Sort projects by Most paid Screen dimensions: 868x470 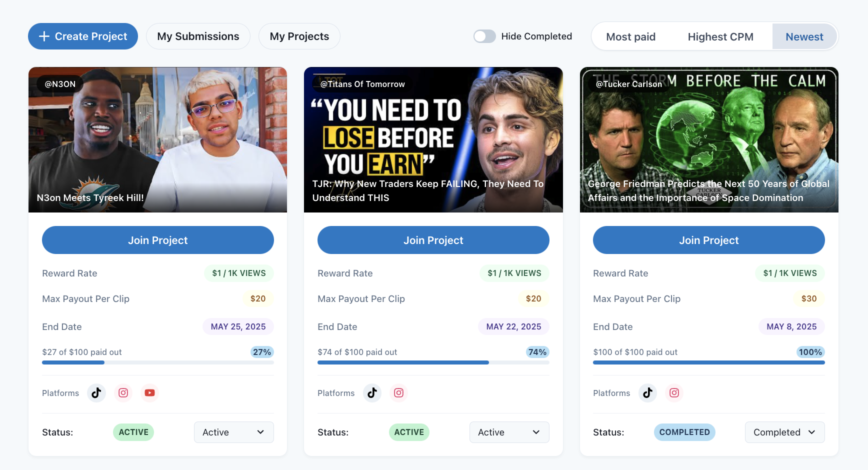[x=630, y=37]
